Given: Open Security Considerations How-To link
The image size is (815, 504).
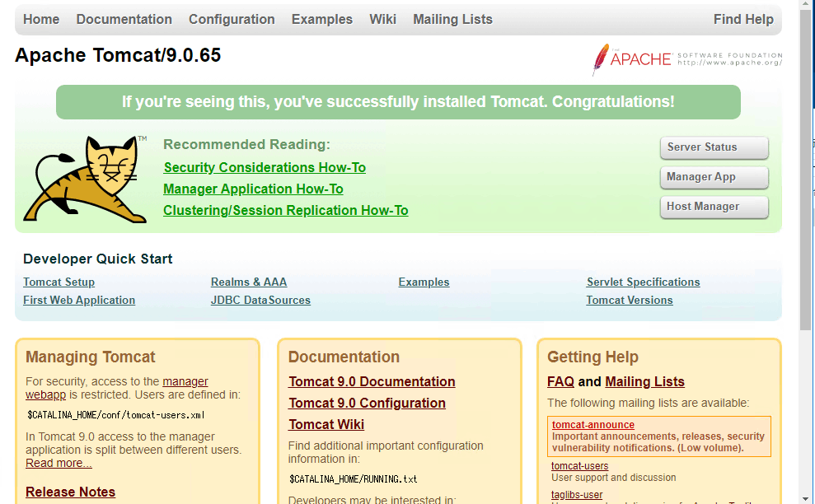Looking at the screenshot, I should coord(265,167).
